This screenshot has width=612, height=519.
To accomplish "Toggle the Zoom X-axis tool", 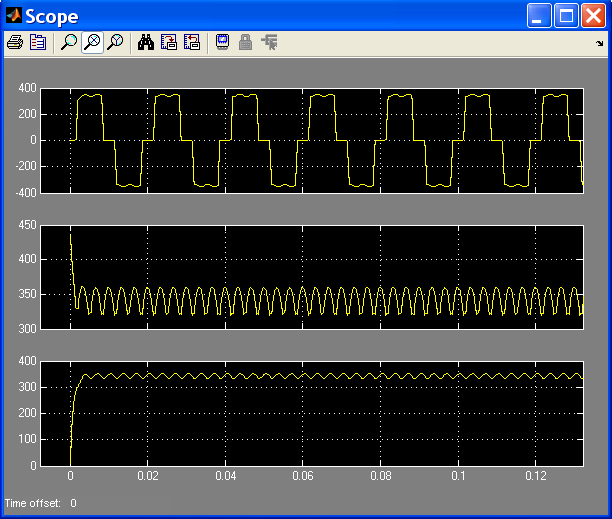I will pyautogui.click(x=93, y=42).
